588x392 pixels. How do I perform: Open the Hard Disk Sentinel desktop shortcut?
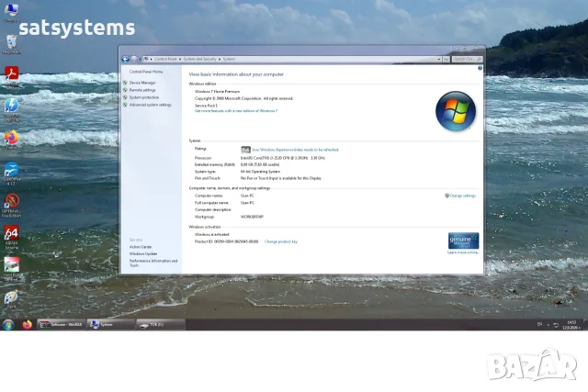click(11, 269)
